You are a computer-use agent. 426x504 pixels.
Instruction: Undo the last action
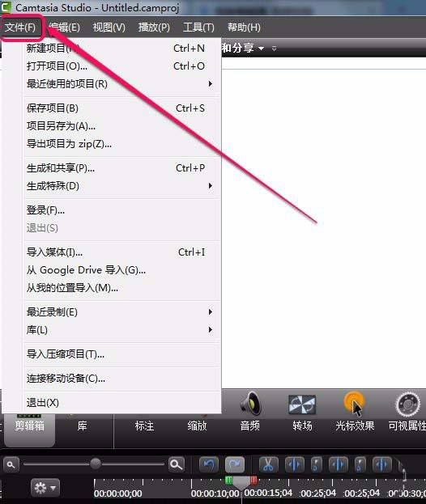(x=209, y=465)
